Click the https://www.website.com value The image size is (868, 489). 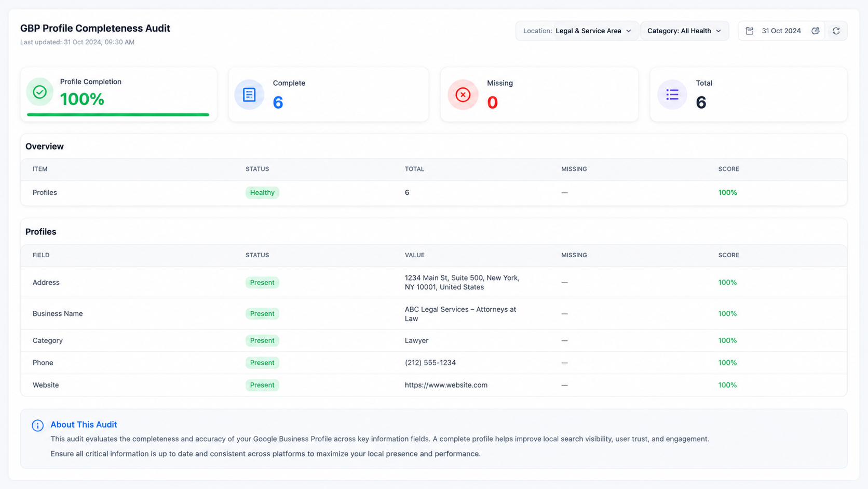pos(446,385)
